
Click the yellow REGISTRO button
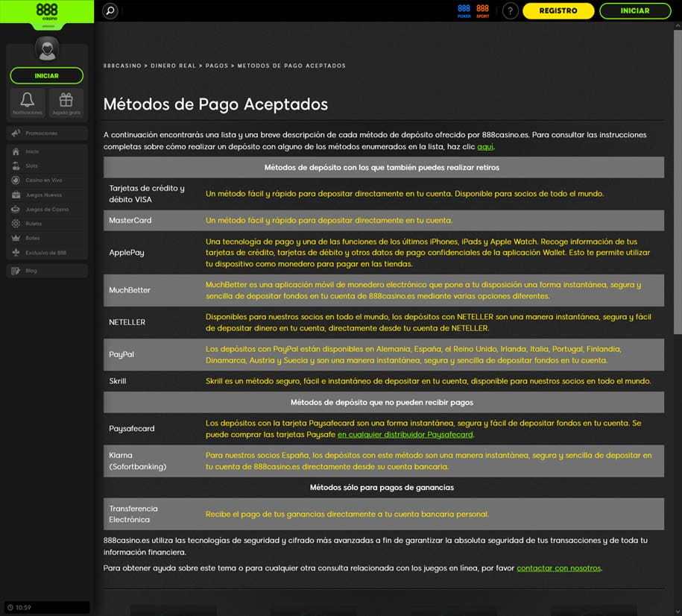tap(558, 11)
